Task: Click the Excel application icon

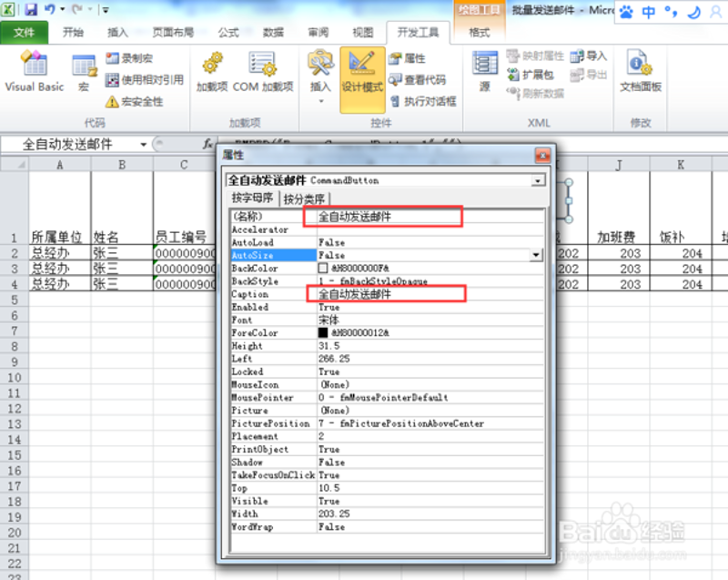Action: coord(8,9)
